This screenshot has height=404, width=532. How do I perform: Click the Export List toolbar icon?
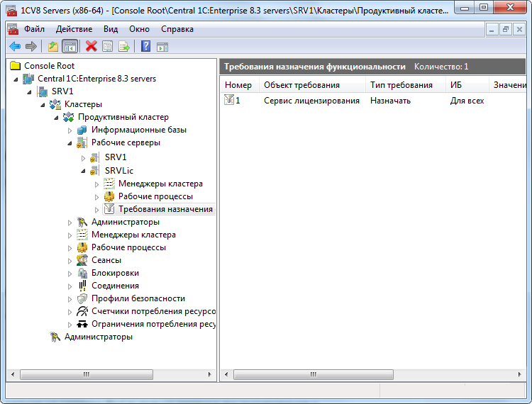click(x=124, y=46)
